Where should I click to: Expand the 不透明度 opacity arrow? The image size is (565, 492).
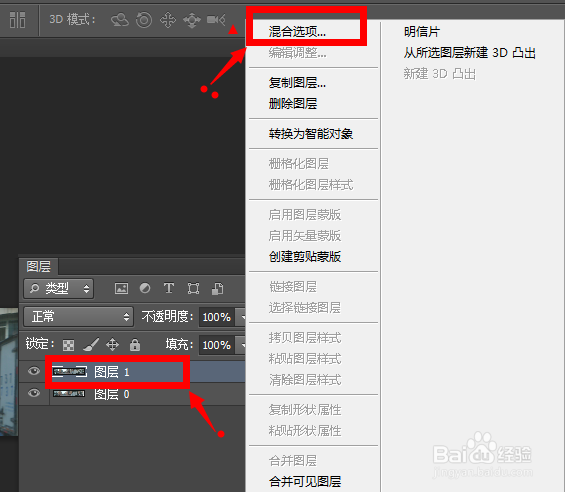click(x=242, y=317)
